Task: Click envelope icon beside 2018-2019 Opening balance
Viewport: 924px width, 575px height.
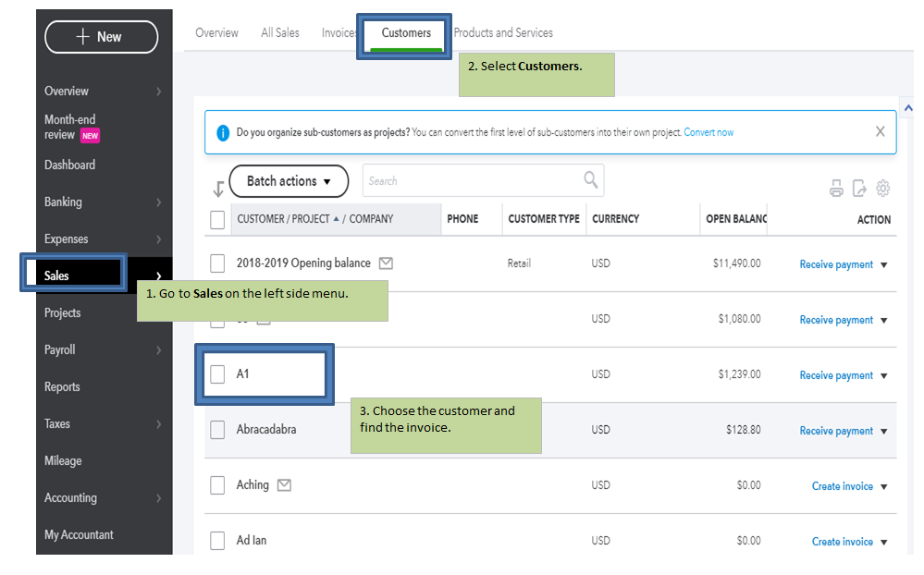Action: (x=386, y=263)
